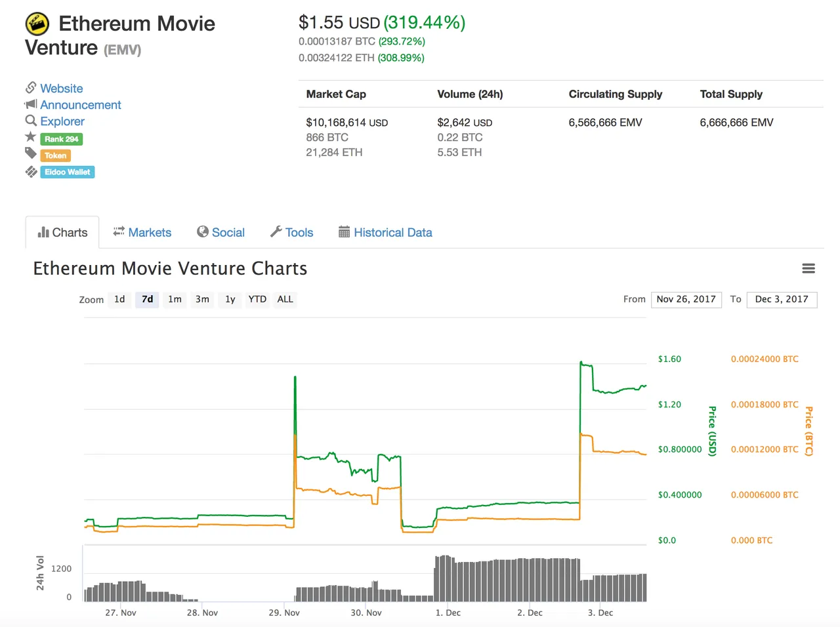
Task: Click the 0.00013187 BTC price
Action: [x=337, y=41]
